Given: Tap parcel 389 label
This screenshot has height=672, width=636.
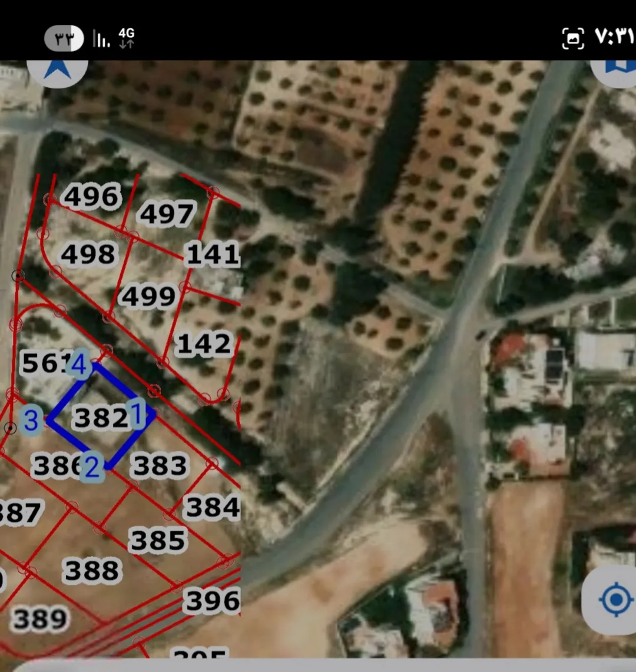Looking at the screenshot, I should (x=40, y=619).
